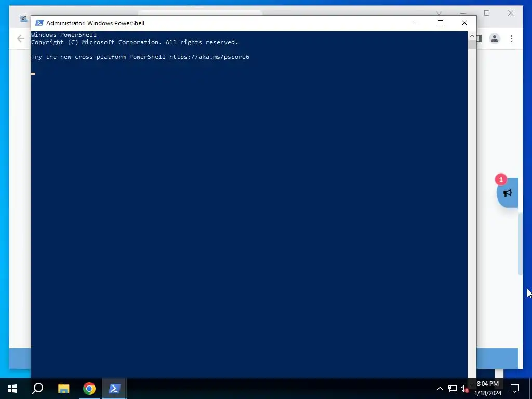
Task: Click the https://aka.ms/pscore6 text
Action: point(209,57)
